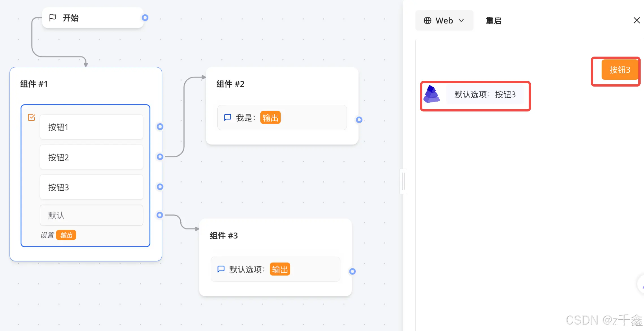This screenshot has height=331, width=644.
Task: Click the 输出 tag after 我是：
Action: coord(270,118)
